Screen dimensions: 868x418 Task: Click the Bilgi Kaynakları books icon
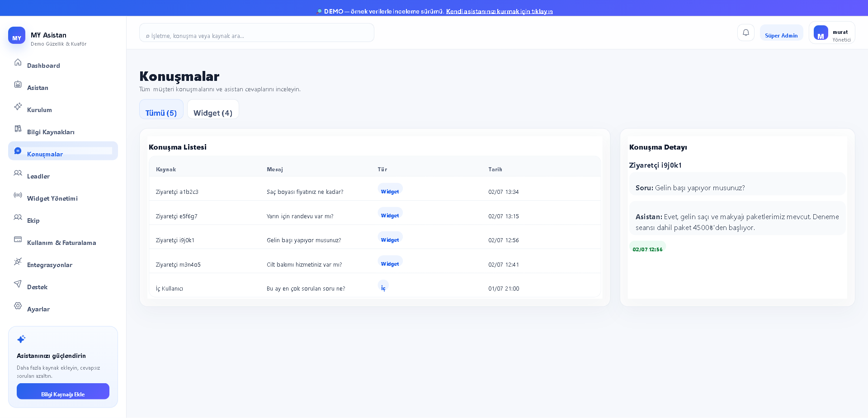point(18,128)
